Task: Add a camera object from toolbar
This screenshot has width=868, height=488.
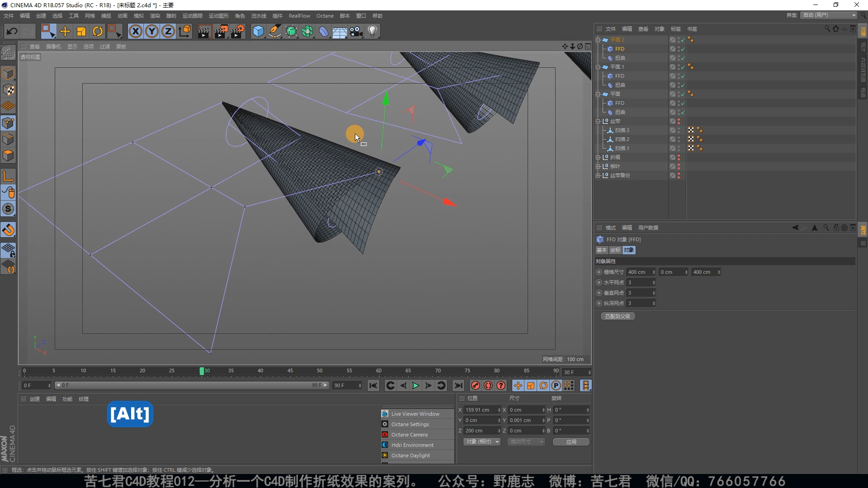Action: tap(356, 31)
